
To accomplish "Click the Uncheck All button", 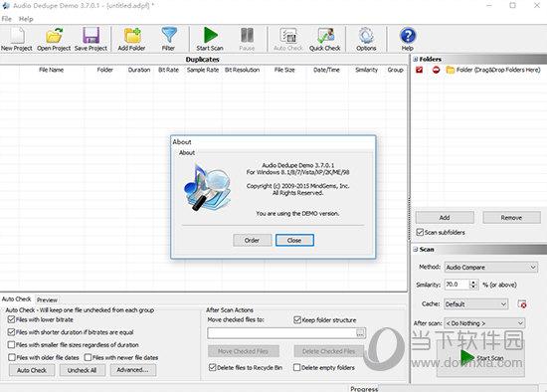I will 82,370.
